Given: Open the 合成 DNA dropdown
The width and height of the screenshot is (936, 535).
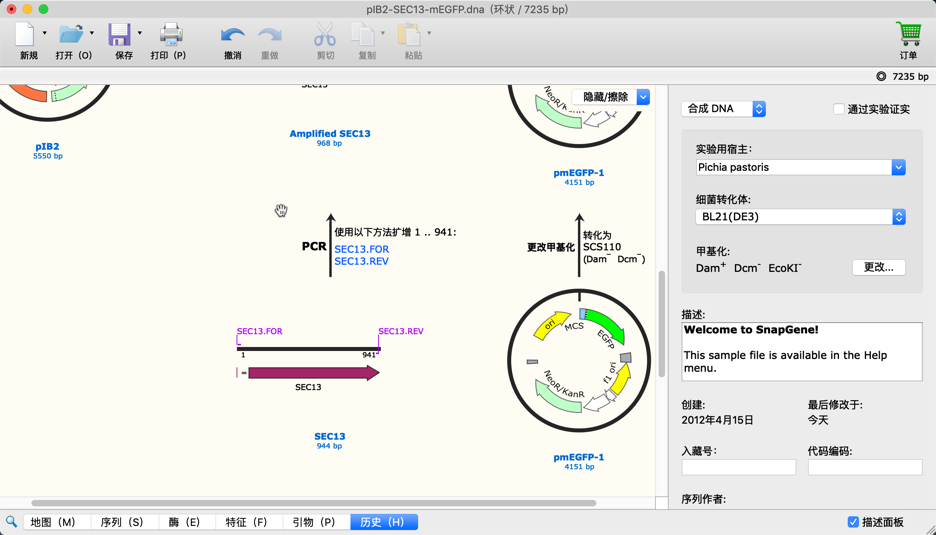Looking at the screenshot, I should click(724, 109).
